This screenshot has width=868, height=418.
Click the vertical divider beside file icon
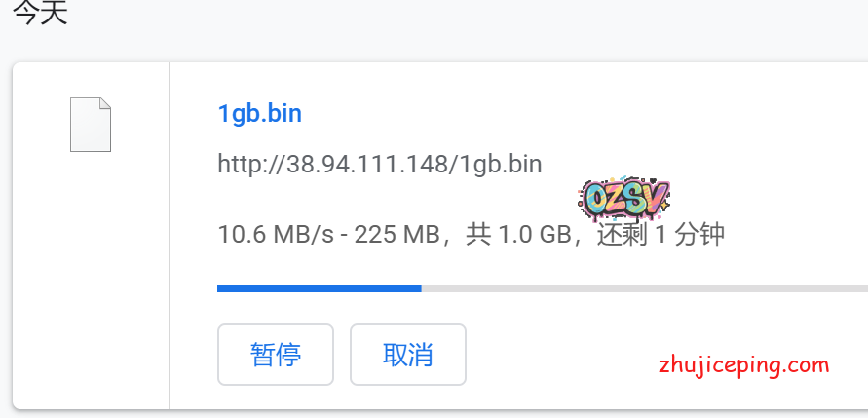click(170, 235)
